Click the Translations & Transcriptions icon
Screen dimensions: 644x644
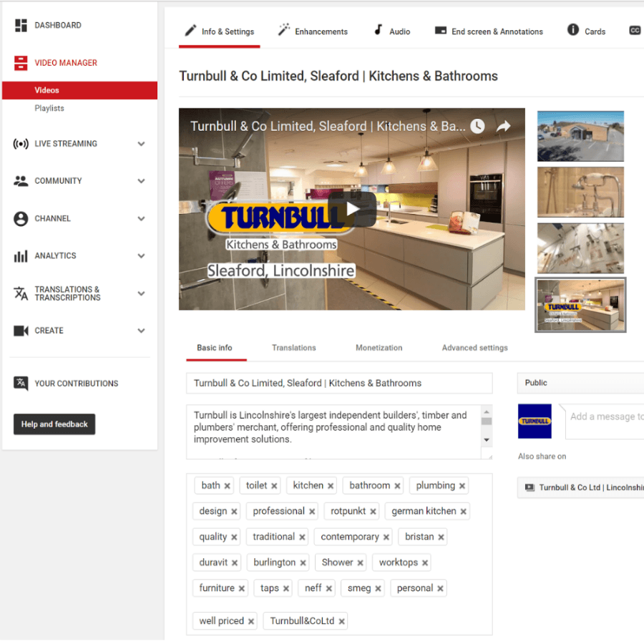(21, 293)
